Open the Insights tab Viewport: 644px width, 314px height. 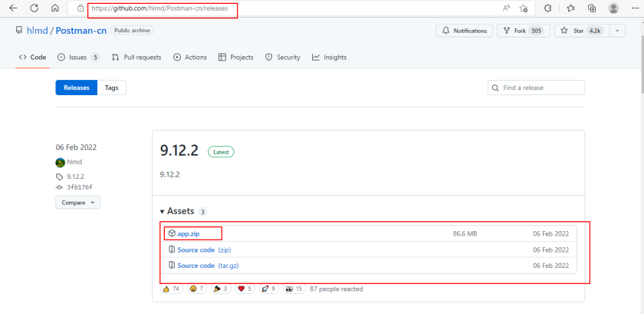click(329, 58)
